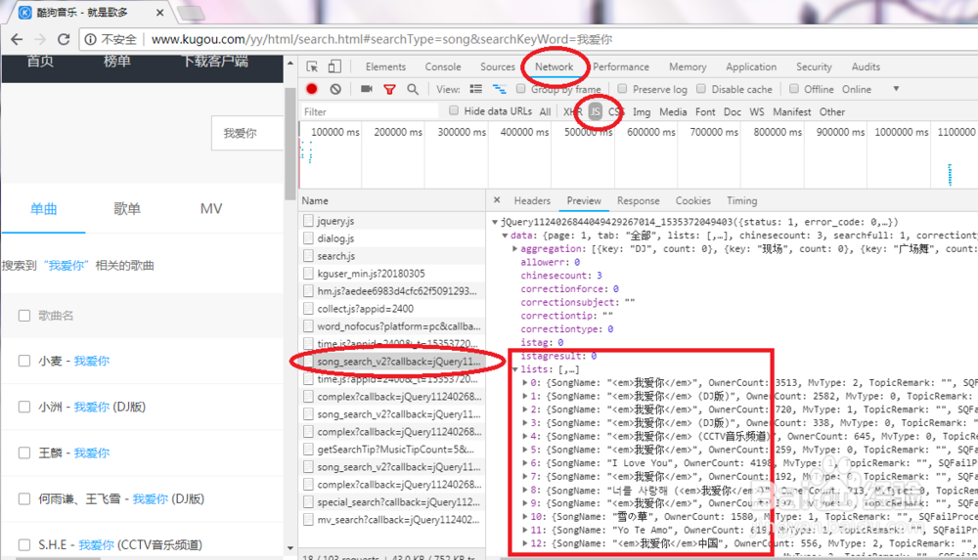Screen dimensions: 978x560
Task: Select the search.js request row
Action: click(392, 256)
